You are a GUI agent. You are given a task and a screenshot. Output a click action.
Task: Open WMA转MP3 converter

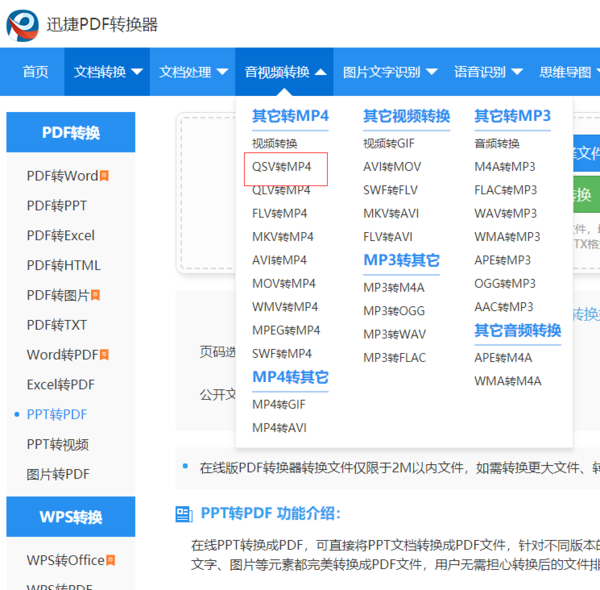pos(507,237)
